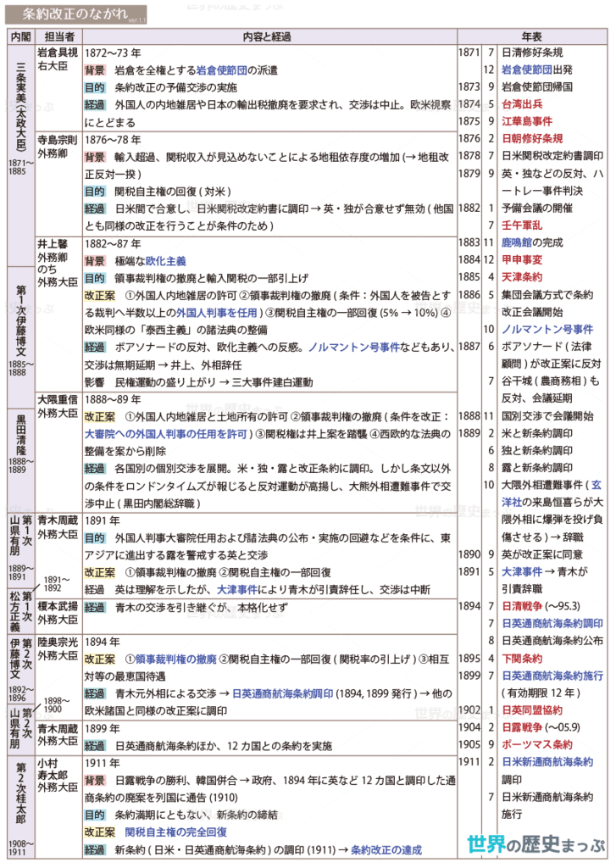
Task: Select "青木周蔵" beside the 1899年 entry
Action: [58, 728]
